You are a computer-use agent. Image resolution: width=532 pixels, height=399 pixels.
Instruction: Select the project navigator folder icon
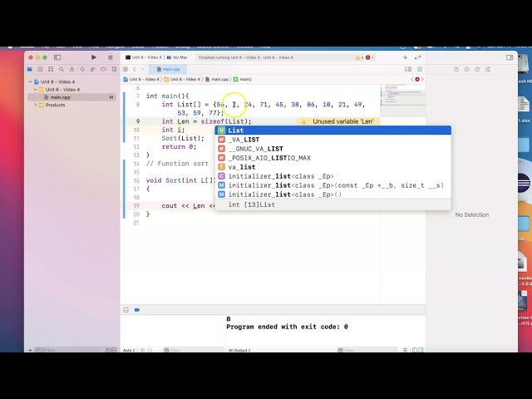[x=31, y=69]
